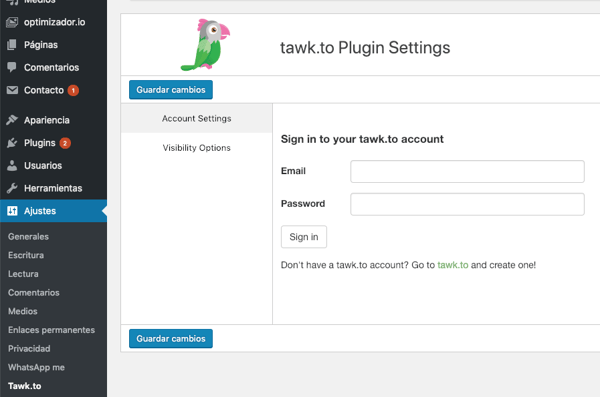This screenshot has height=397, width=600.
Task: Click the optimizador.io sidebar icon
Action: click(12, 22)
